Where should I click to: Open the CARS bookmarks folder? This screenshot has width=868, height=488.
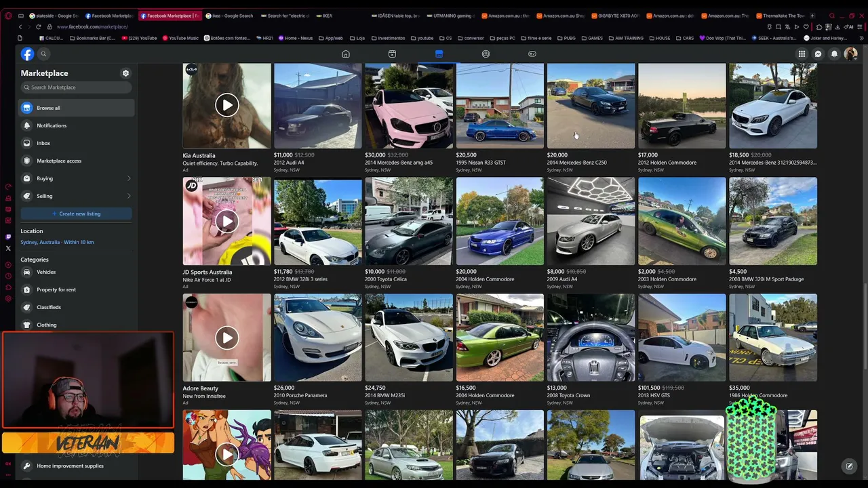coord(686,38)
